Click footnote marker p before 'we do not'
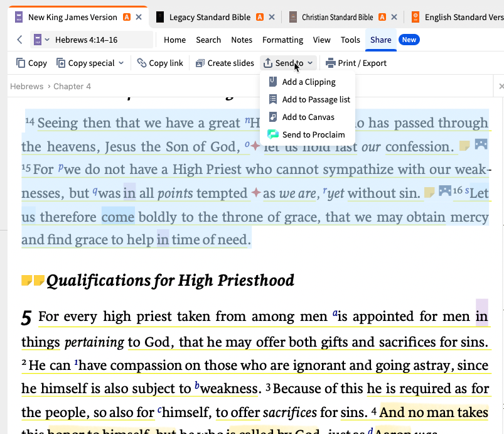 (x=61, y=167)
